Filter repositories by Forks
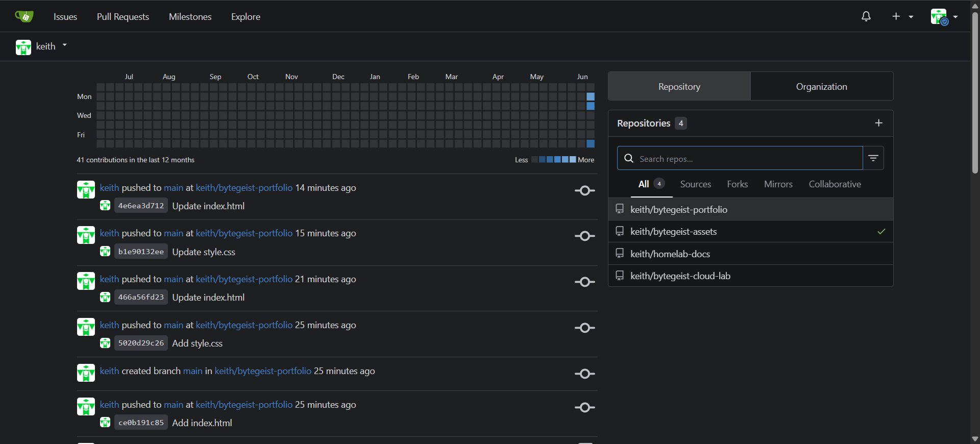 738,184
